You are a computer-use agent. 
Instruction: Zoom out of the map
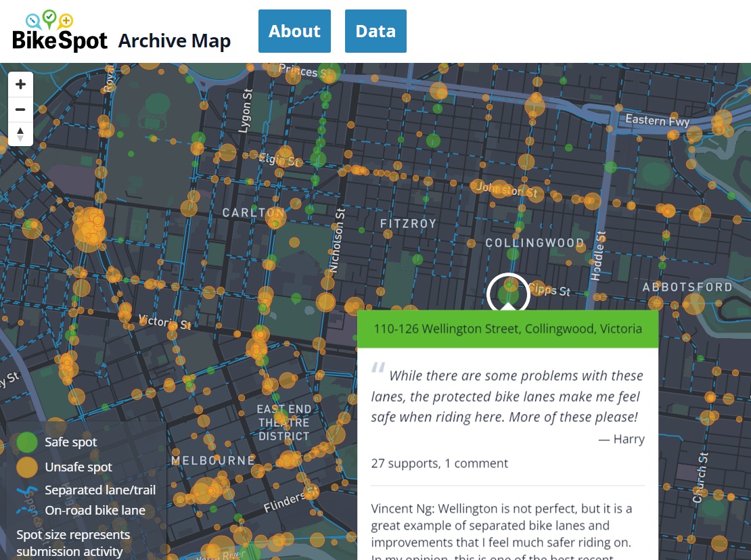tap(20, 109)
